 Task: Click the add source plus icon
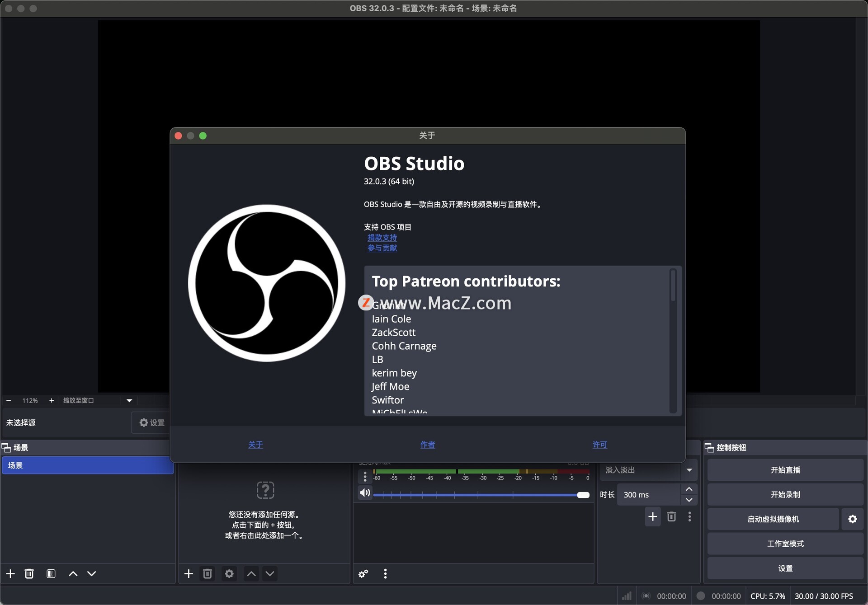pos(189,574)
